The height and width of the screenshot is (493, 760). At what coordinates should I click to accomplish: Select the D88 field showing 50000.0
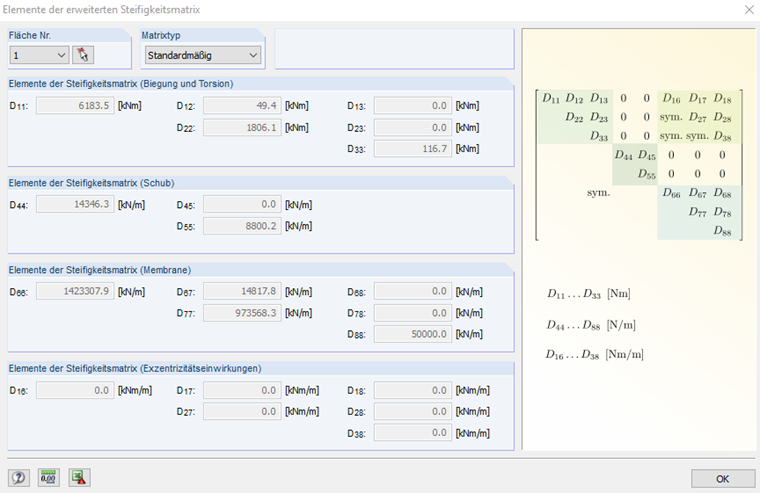coord(412,334)
